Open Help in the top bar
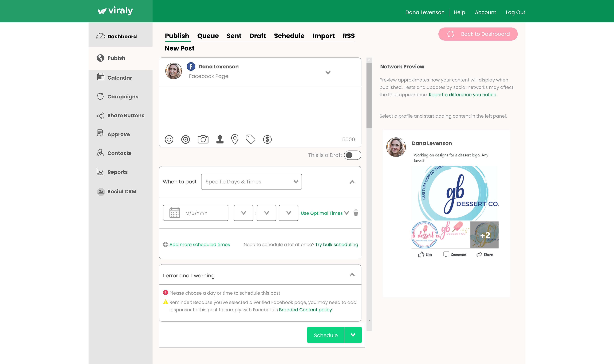The width and height of the screenshot is (614, 364). click(459, 12)
